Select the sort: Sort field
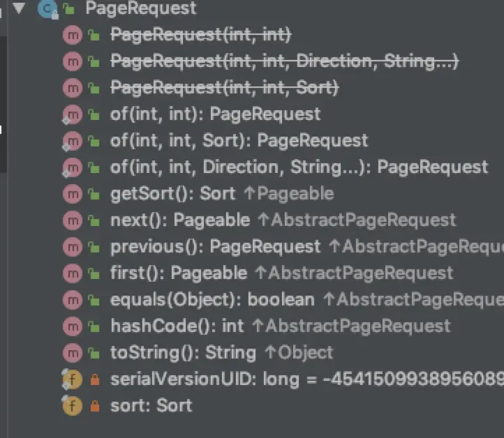Image resolution: width=504 pixels, height=438 pixels. [x=151, y=405]
